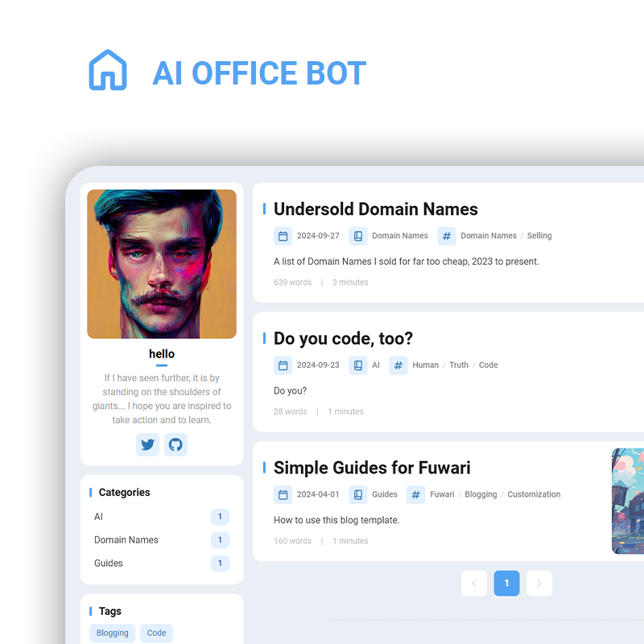Viewport: 644px width, 644px height.
Task: Click the calendar icon next to 2024-09-23
Action: 283,365
